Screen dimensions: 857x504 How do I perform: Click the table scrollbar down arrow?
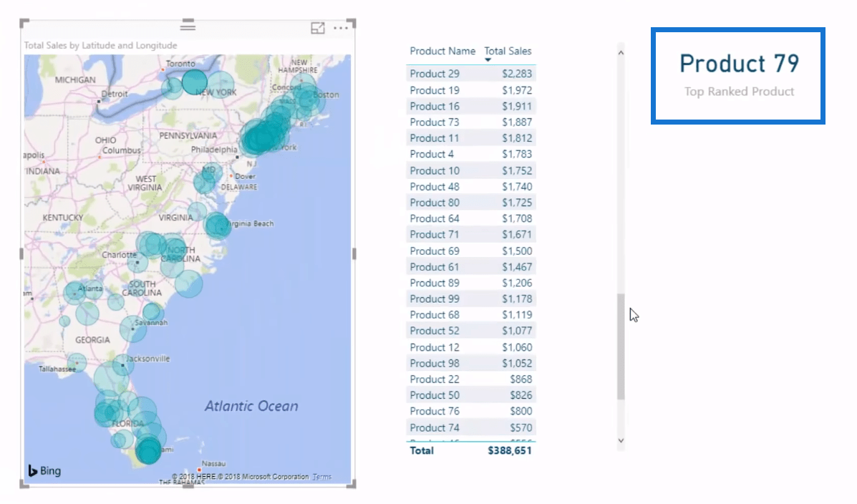coord(621,440)
